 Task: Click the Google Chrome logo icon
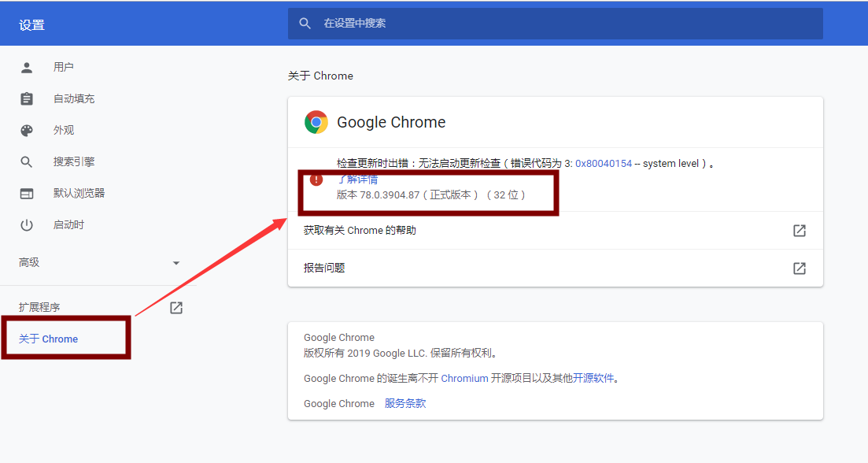[316, 122]
